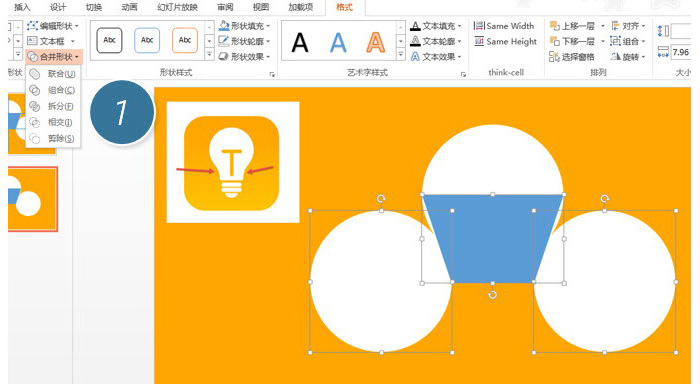Open the Shape Effects (形状效果) menu
The width and height of the screenshot is (700, 384).
[x=246, y=57]
